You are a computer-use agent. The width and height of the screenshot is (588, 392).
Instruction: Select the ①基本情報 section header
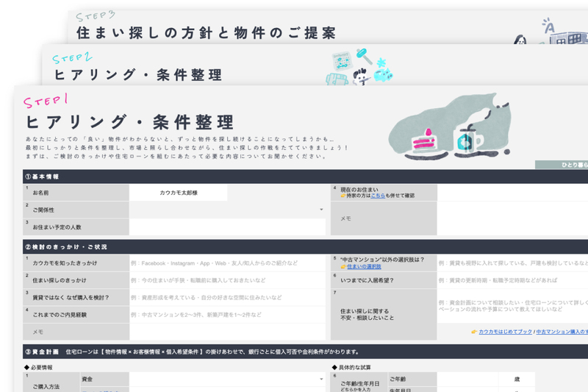tap(305, 177)
